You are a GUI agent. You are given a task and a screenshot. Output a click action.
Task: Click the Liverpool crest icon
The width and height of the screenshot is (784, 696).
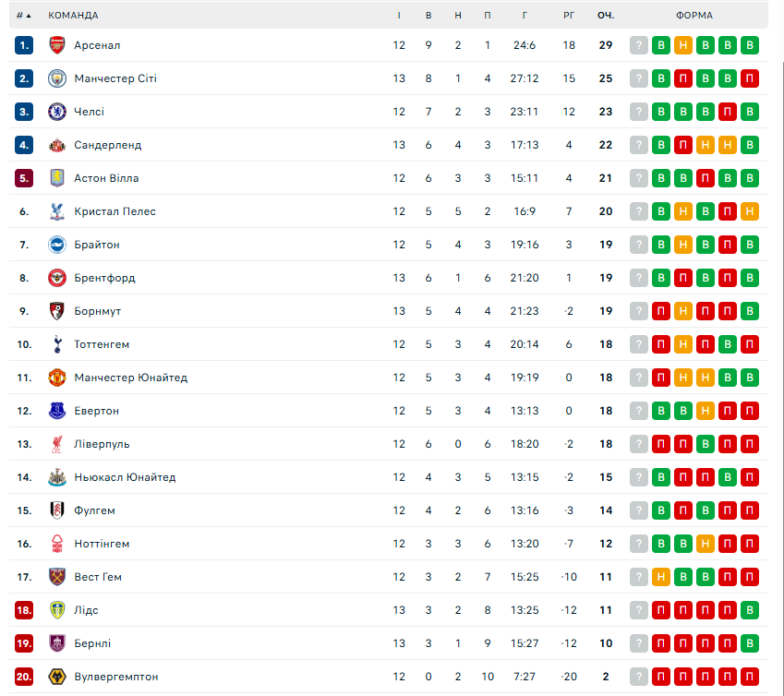point(57,444)
